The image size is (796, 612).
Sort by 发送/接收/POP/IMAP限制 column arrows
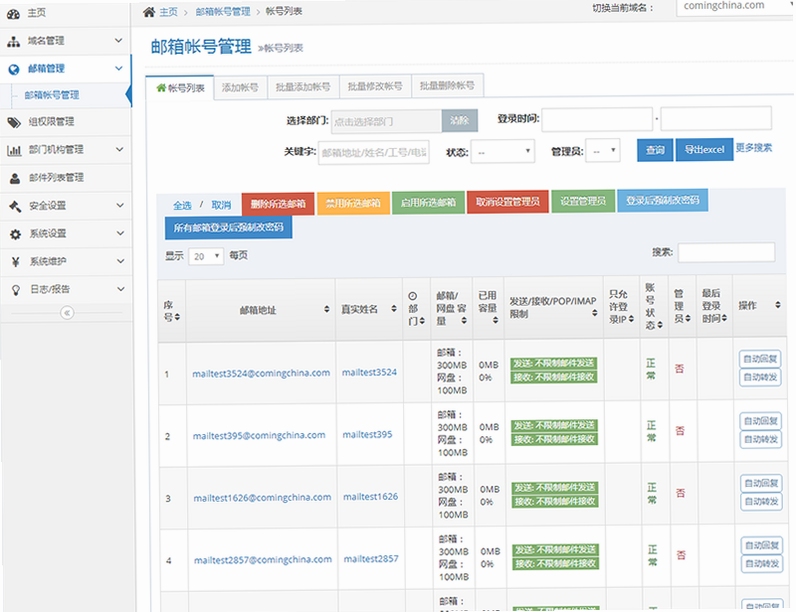tap(594, 313)
